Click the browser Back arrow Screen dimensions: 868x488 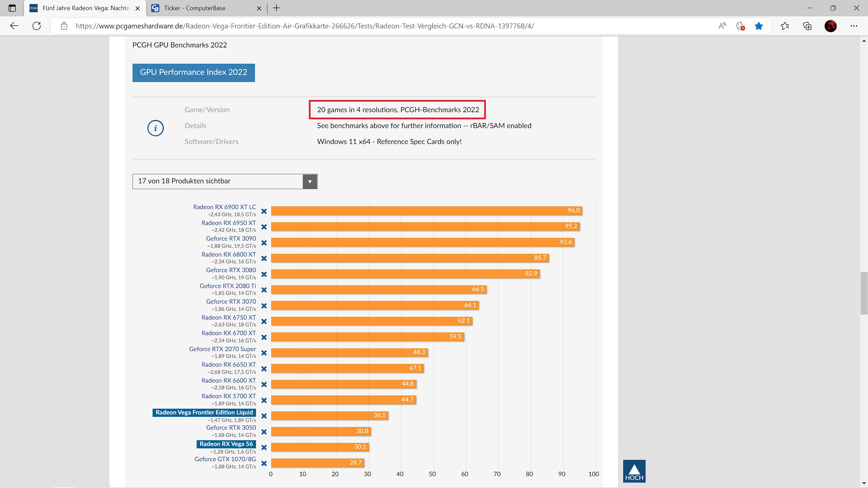pyautogui.click(x=14, y=26)
